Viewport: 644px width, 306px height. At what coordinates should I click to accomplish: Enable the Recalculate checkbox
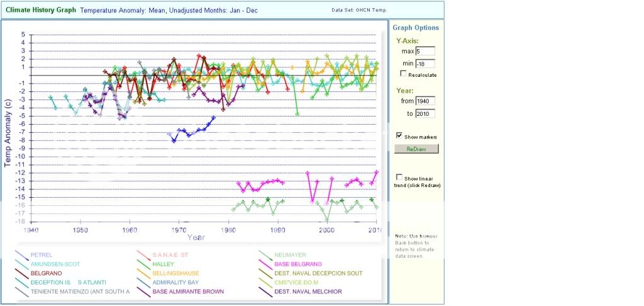(403, 74)
